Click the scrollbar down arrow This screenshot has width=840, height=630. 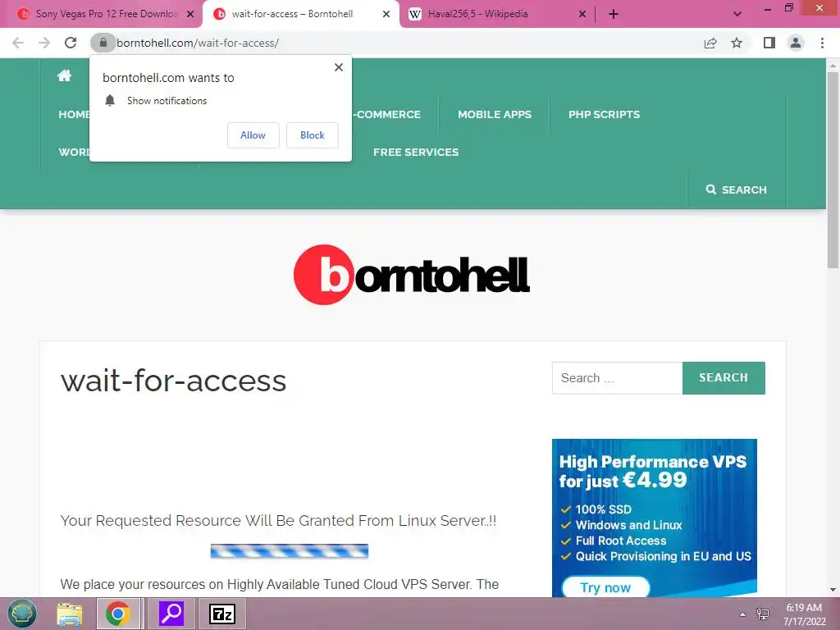click(833, 591)
